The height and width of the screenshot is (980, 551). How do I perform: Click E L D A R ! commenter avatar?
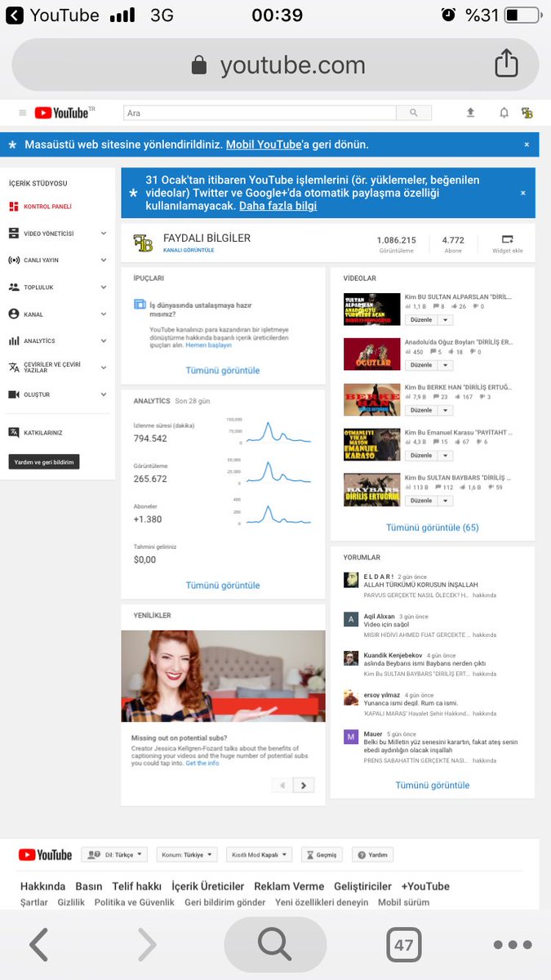[351, 580]
